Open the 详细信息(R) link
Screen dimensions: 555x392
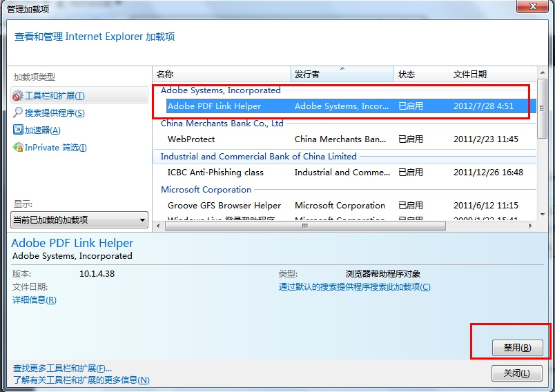coord(35,300)
